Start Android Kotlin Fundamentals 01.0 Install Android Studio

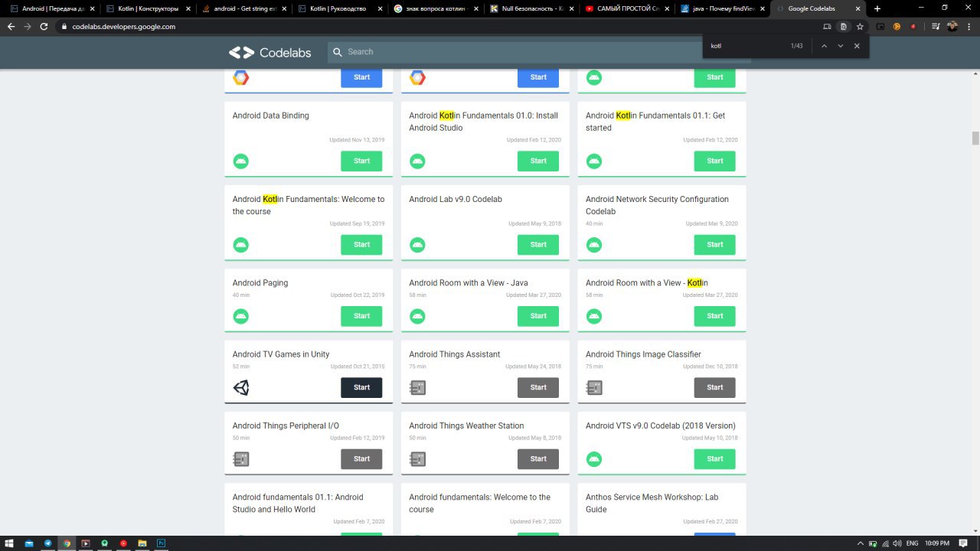pyautogui.click(x=538, y=161)
